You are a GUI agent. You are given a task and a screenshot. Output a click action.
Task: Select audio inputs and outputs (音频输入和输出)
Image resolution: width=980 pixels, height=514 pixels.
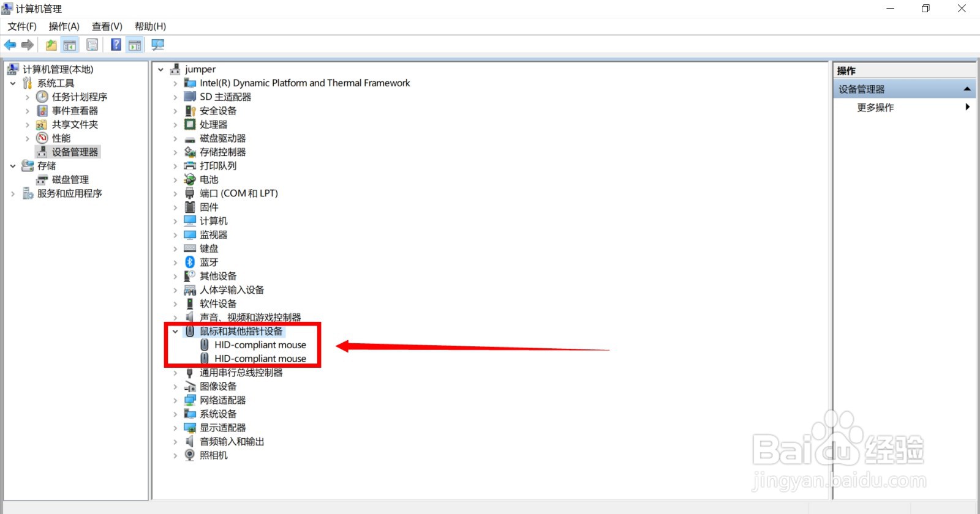click(232, 441)
